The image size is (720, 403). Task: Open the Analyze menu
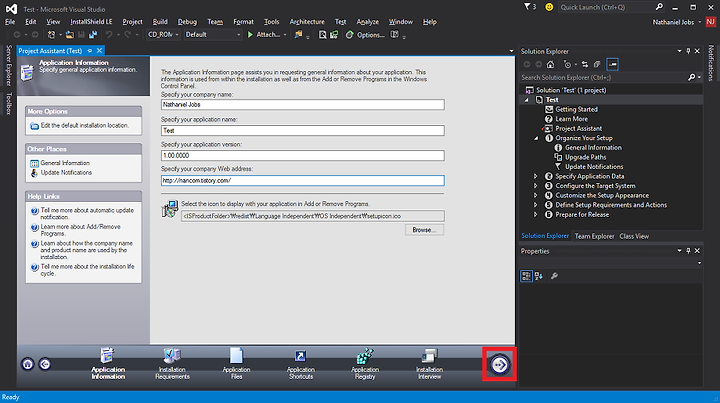coord(368,22)
